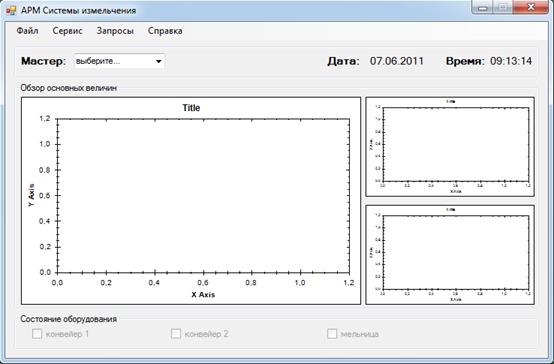Image resolution: width=554 pixels, height=364 pixels.
Task: Click the window title АРМ Системы измельчения
Action: (78, 10)
